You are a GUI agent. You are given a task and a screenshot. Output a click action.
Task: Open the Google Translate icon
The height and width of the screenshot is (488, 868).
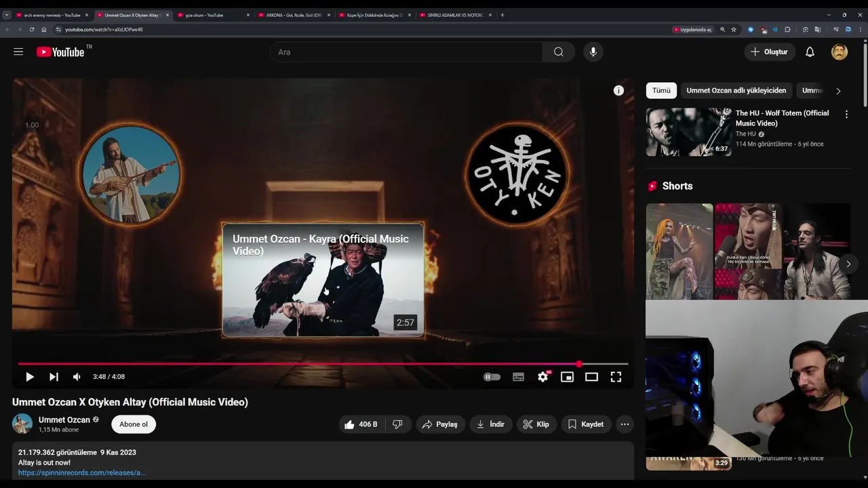pos(818,30)
